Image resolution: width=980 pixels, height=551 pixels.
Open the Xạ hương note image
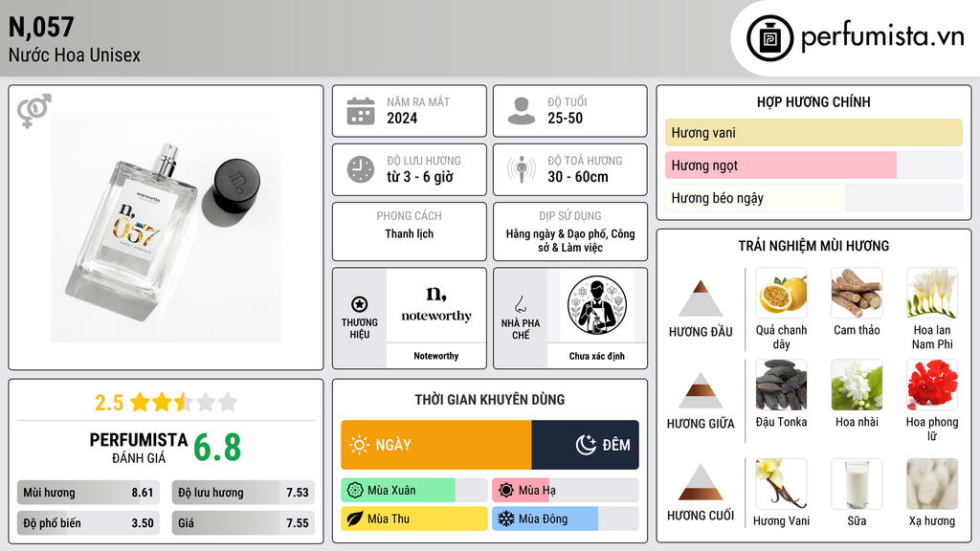coord(932,484)
